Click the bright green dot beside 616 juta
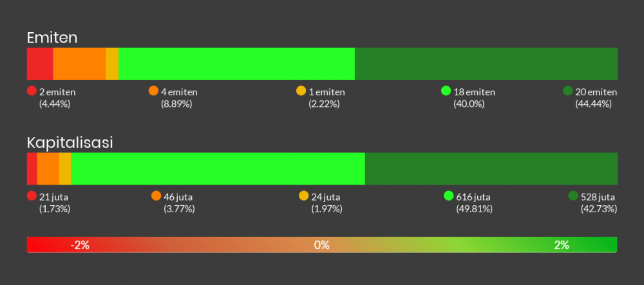Viewport: 644px width, 285px height. click(449, 196)
